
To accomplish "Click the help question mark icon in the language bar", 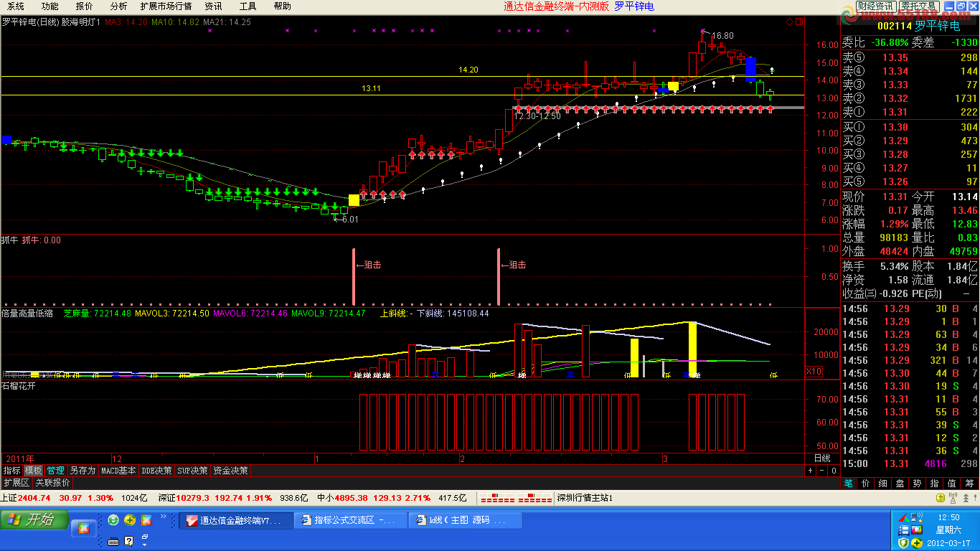I will [129, 541].
